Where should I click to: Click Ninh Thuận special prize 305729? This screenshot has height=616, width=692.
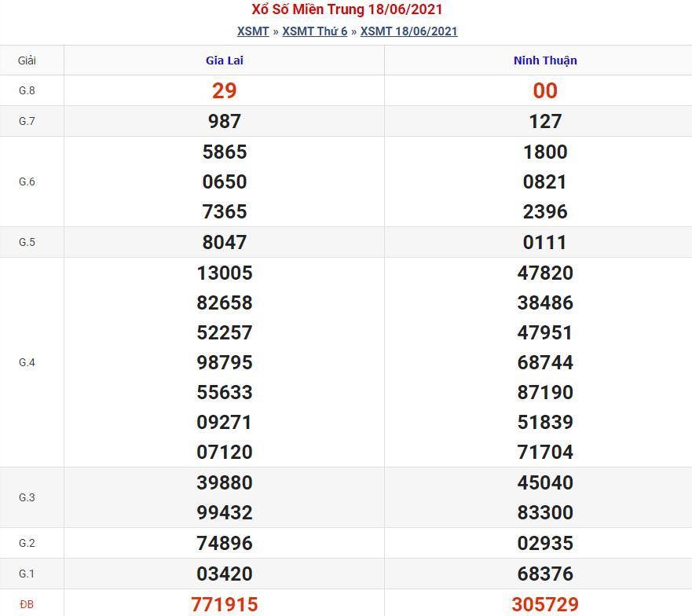click(x=545, y=604)
